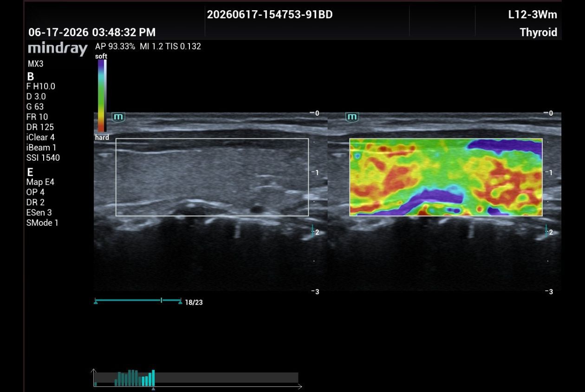Click the left image orientation marker icon
This screenshot has width=585, height=392.
click(118, 117)
